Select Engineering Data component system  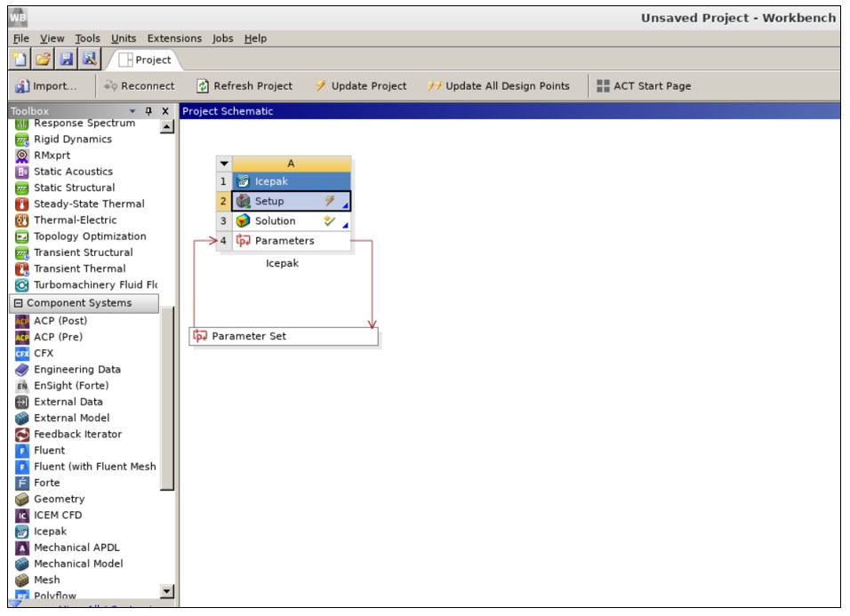(77, 370)
